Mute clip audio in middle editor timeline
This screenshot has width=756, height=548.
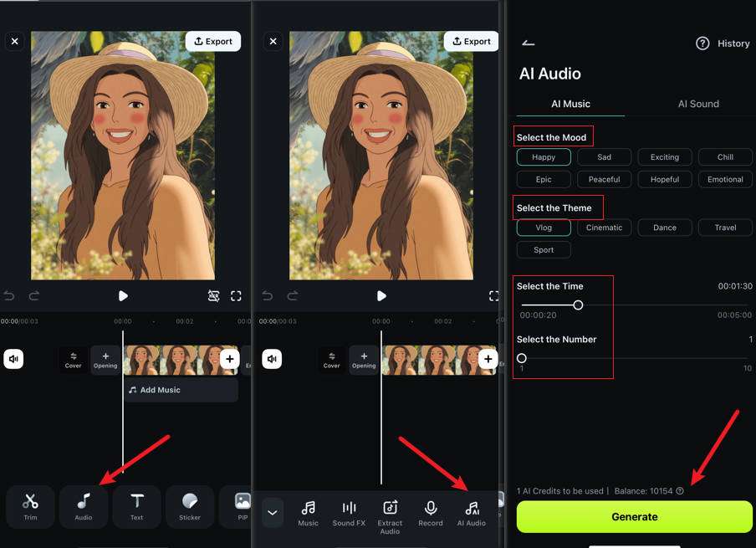pos(272,359)
